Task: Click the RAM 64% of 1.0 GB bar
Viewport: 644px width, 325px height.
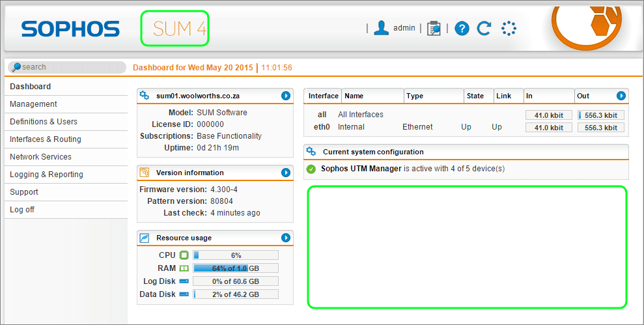Action: 236,268
